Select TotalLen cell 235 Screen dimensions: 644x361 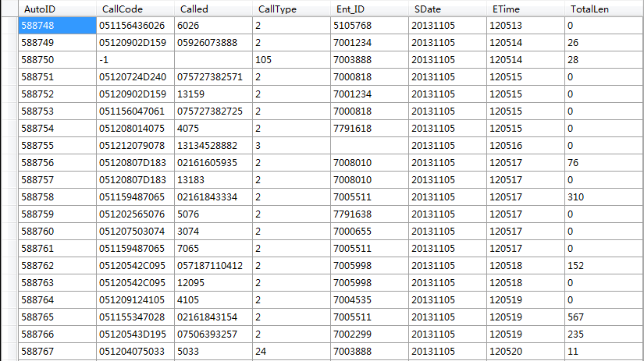coord(603,334)
